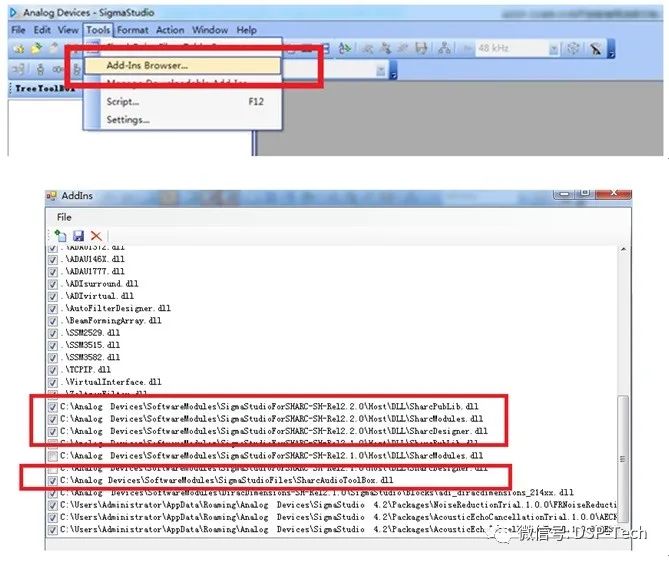Open the Window menu

tap(210, 30)
